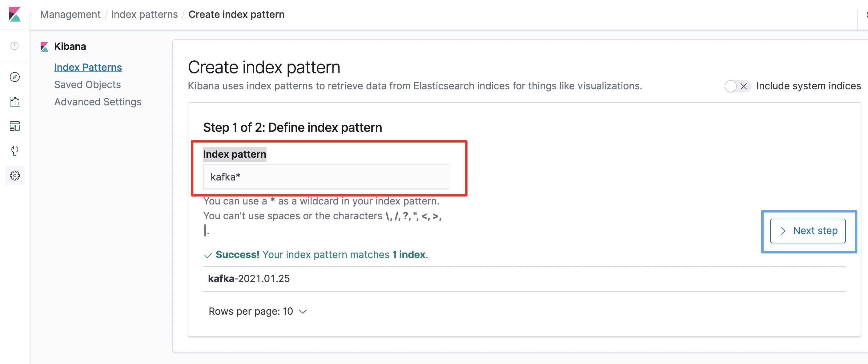Click the Kibana logo at top left

[x=14, y=14]
